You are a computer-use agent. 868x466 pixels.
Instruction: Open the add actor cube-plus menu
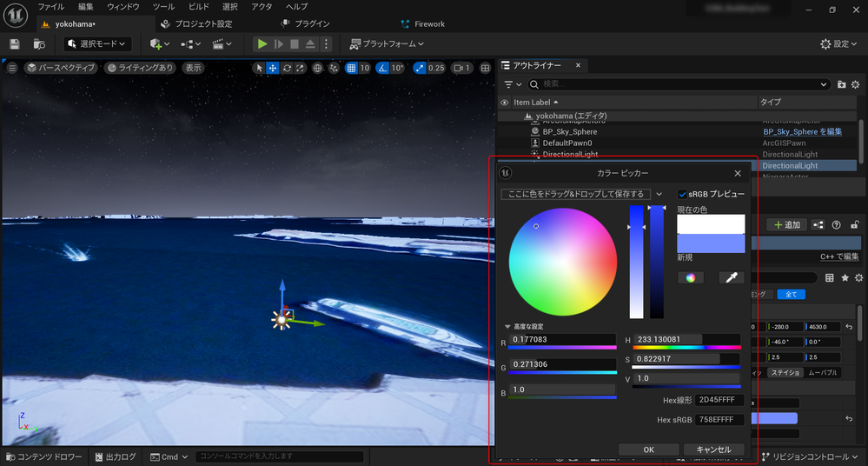tap(159, 43)
